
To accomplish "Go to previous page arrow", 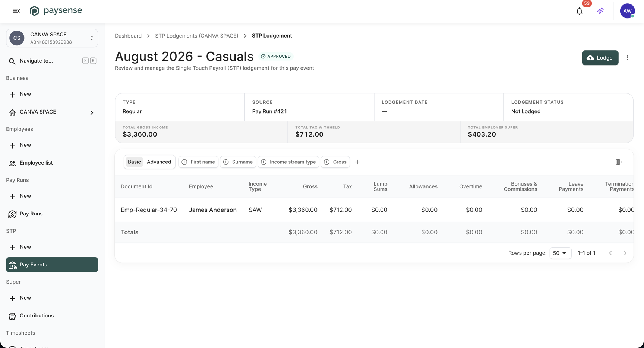I will (x=610, y=253).
